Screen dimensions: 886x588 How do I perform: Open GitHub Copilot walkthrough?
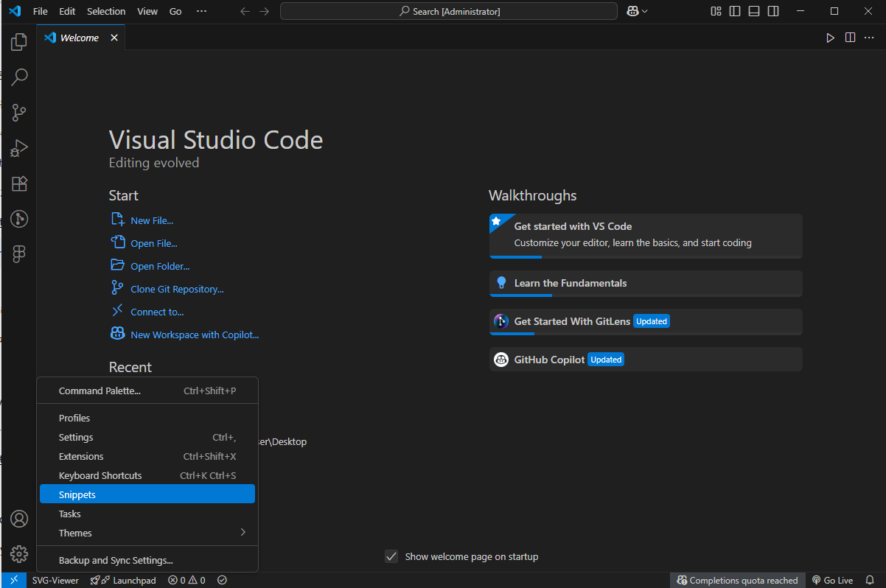click(x=646, y=360)
